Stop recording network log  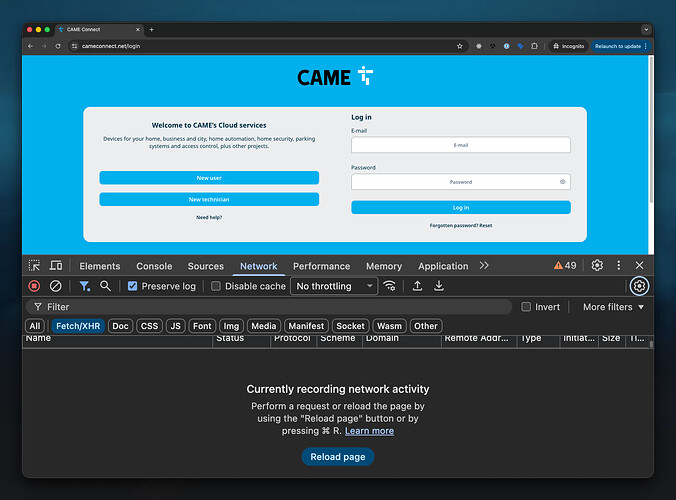[34, 286]
